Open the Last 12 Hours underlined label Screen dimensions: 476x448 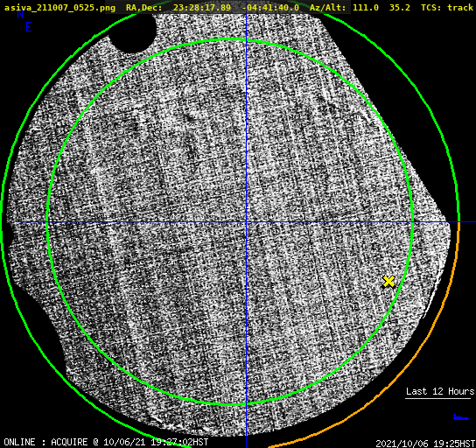click(440, 391)
